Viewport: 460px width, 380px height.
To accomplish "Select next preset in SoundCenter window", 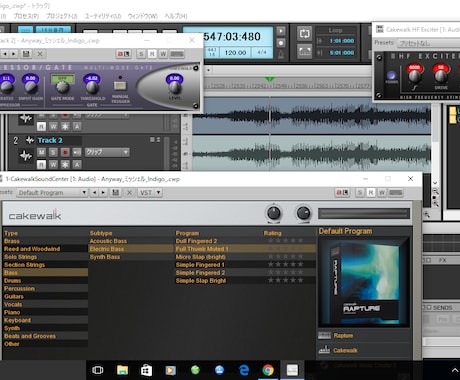I will tap(103, 193).
